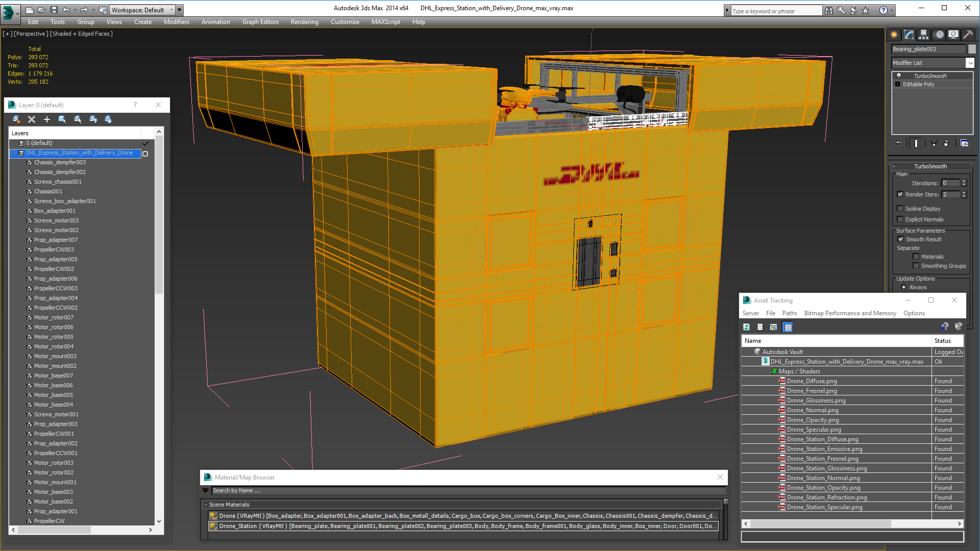Click the Create New Layer icon
The width and height of the screenshot is (980, 551).
pos(16,119)
